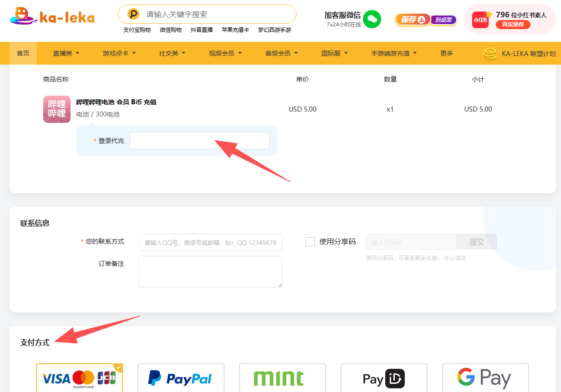Select the mint payment option
The image size is (561, 392).
pos(282,378)
